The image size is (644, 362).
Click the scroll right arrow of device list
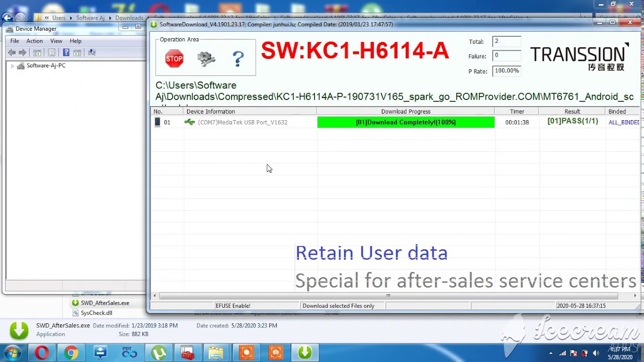(635, 296)
